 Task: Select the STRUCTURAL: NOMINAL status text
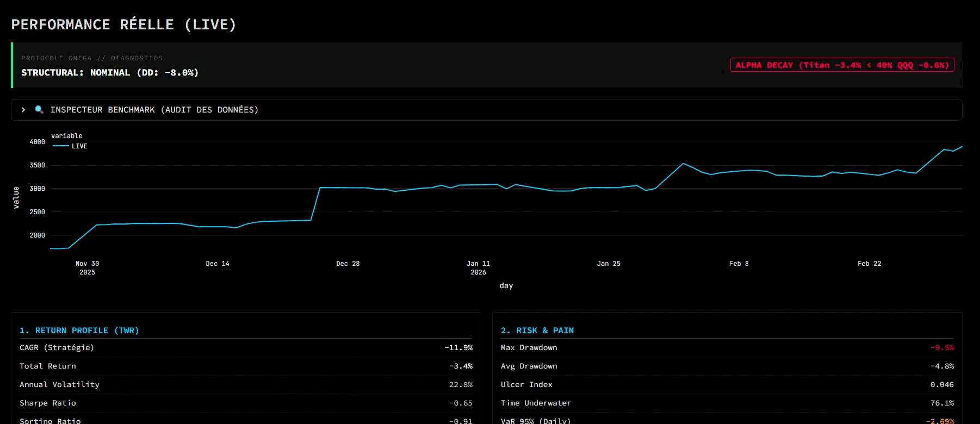[x=109, y=73]
